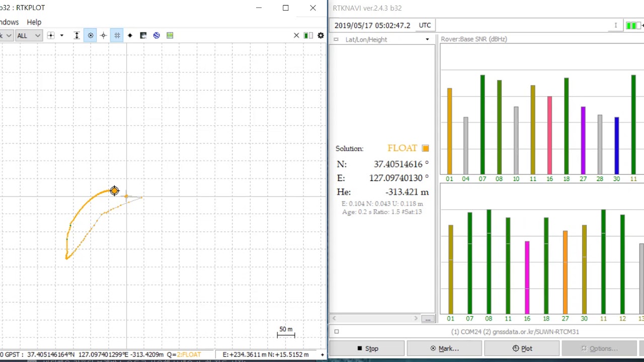Click the E longitude value 127.09740130
This screenshot has width=644, height=362.
(x=399, y=178)
